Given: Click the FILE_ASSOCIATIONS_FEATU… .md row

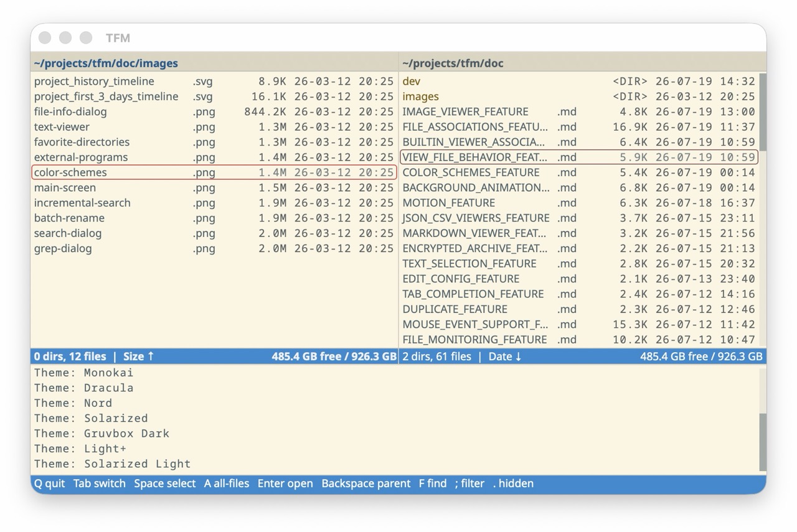Looking at the screenshot, I should pos(579,127).
